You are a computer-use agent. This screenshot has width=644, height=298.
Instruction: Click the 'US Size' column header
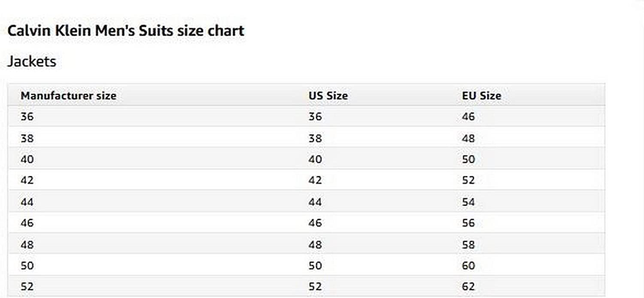click(328, 96)
